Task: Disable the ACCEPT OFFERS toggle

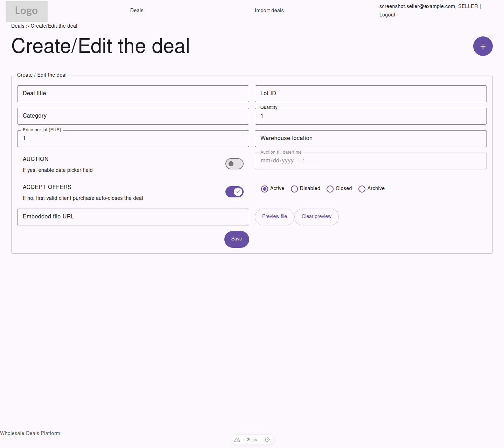Action: (234, 192)
